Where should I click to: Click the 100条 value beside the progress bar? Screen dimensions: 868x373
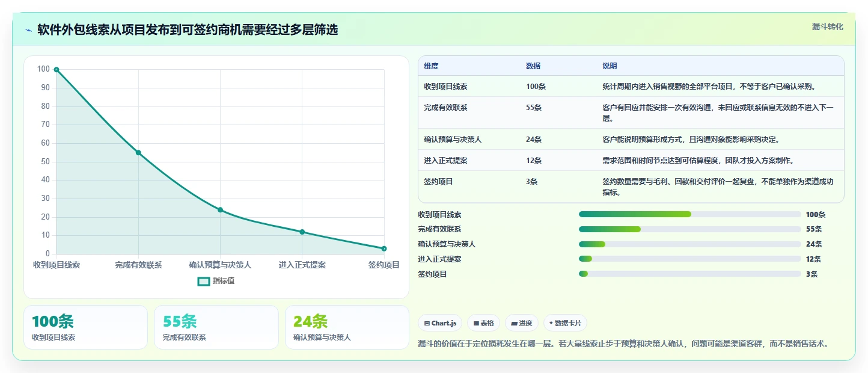pos(816,215)
